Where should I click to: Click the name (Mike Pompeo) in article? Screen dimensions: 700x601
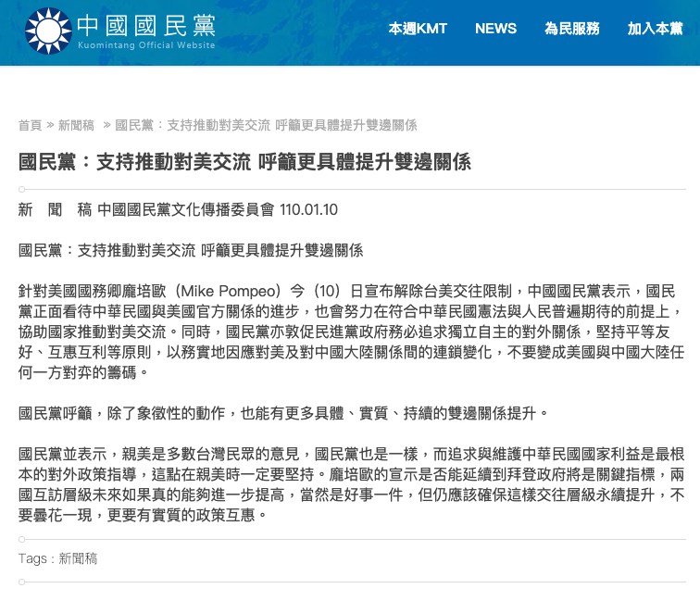[228, 291]
